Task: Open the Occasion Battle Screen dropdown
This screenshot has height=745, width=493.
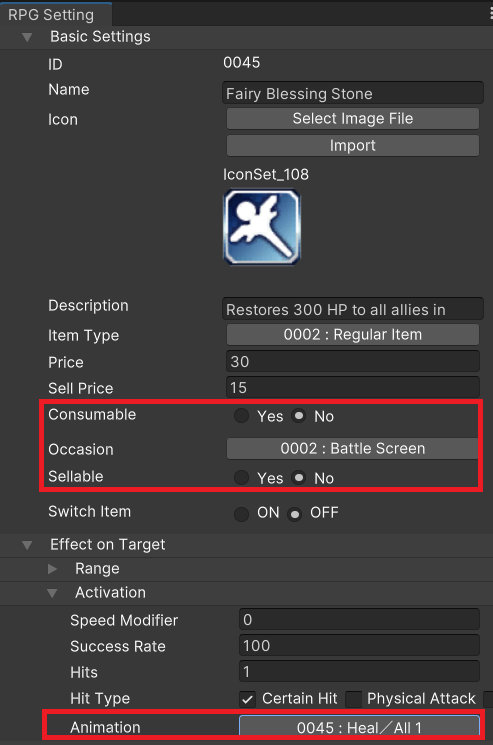Action: 352,449
